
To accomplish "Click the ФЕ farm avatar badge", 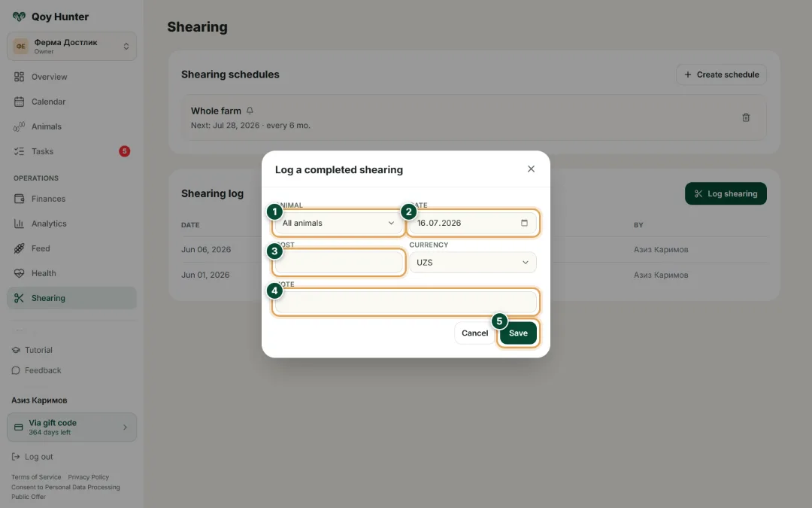I will [x=21, y=46].
